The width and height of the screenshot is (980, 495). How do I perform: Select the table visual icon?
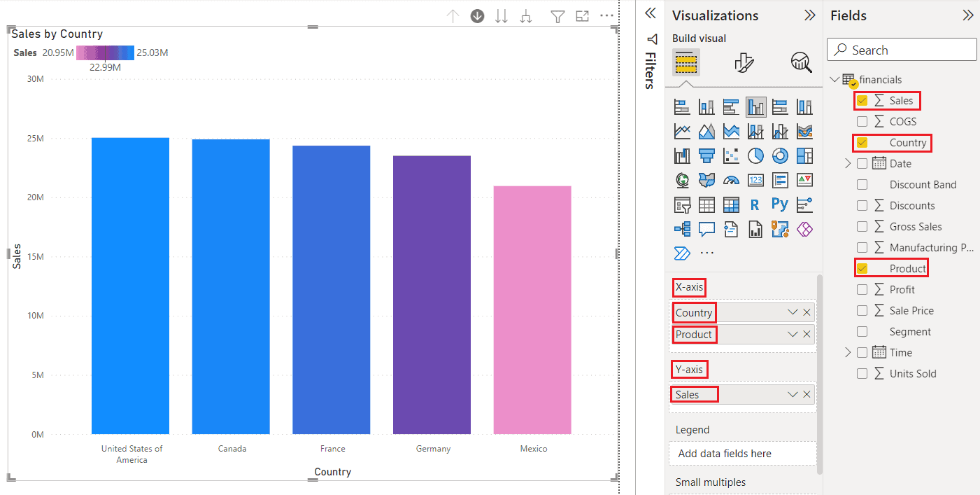[x=706, y=204]
